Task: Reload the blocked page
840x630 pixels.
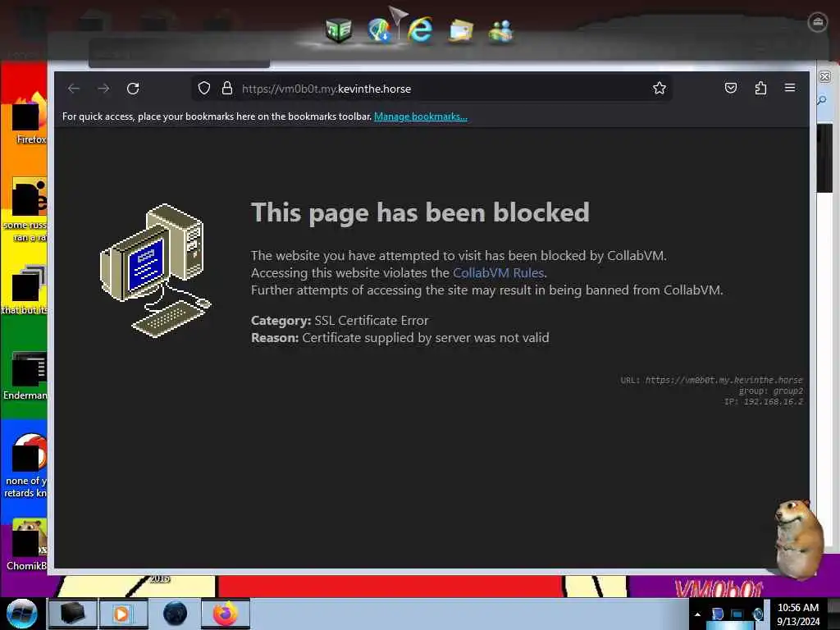Action: click(x=133, y=89)
